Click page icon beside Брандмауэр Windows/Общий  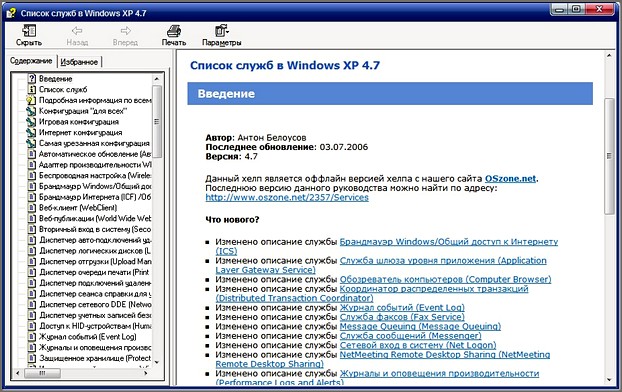(32, 186)
